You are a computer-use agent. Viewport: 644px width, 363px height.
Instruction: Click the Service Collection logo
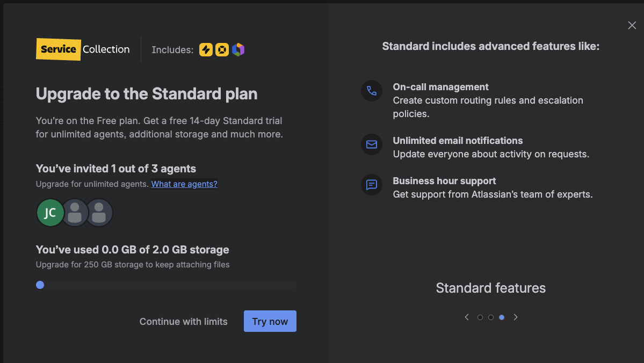pos(83,49)
